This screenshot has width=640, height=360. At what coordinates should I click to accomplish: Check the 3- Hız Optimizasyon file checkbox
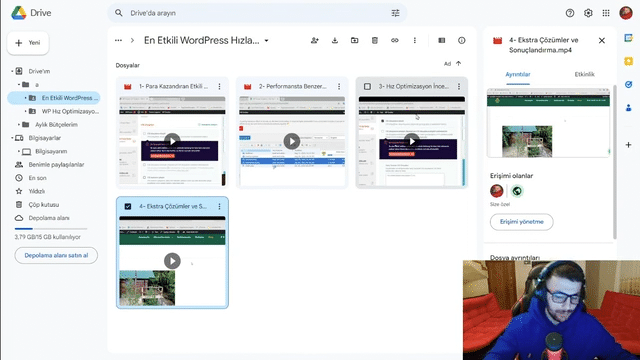point(367,87)
